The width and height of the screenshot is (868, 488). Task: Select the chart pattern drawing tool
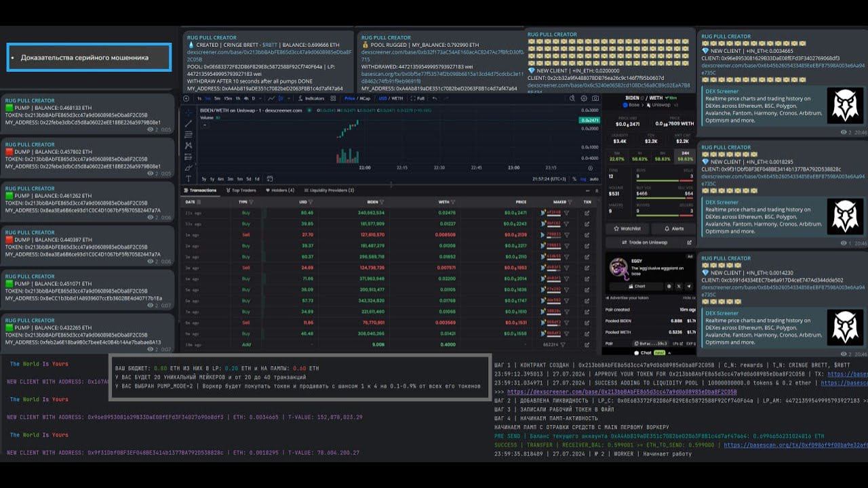click(x=189, y=145)
